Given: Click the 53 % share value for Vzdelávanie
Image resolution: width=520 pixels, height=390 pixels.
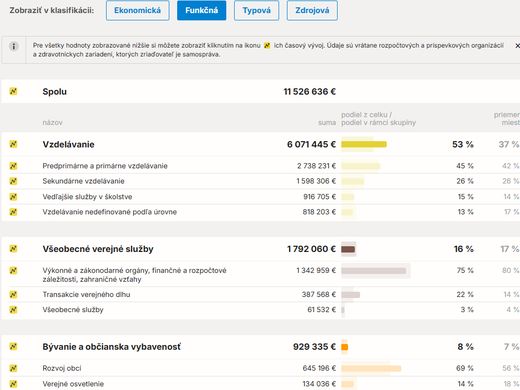Looking at the screenshot, I should (x=463, y=144).
